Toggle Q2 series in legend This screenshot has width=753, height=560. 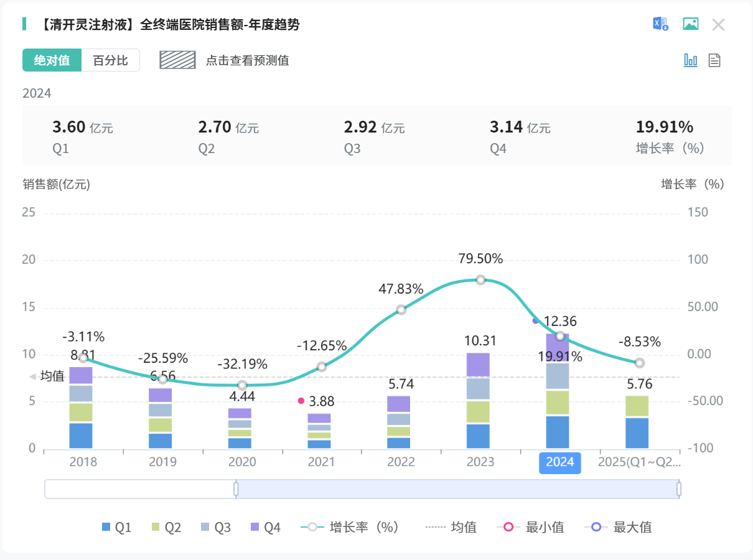[166, 527]
